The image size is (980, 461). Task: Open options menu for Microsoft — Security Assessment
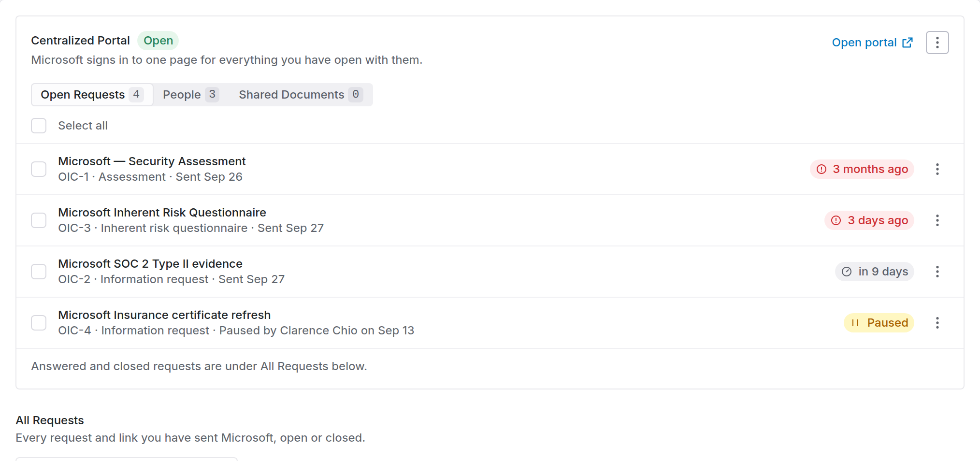click(937, 169)
